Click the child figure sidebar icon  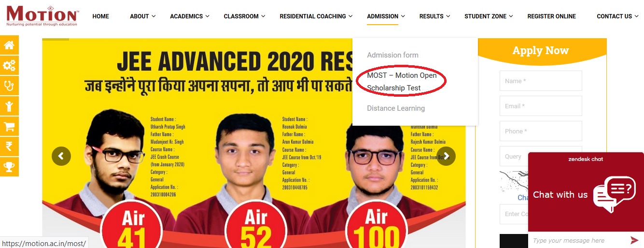[x=9, y=106]
